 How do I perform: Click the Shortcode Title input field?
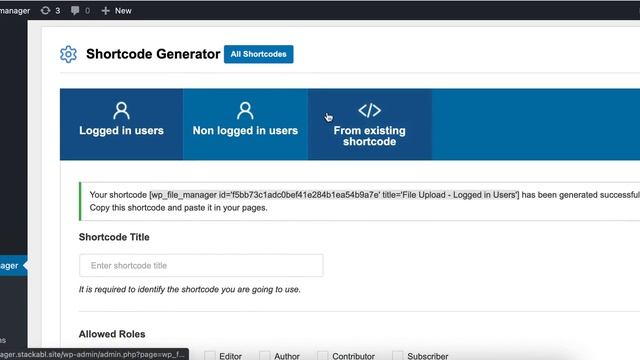[201, 265]
